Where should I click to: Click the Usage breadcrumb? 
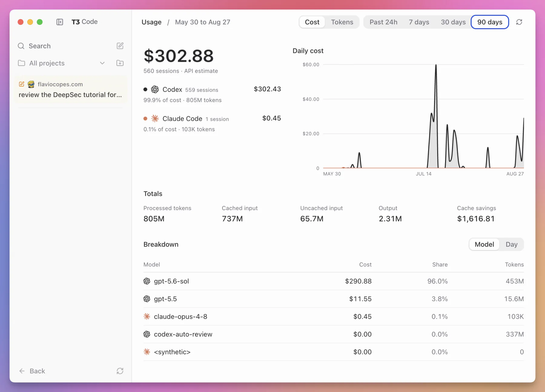151,22
